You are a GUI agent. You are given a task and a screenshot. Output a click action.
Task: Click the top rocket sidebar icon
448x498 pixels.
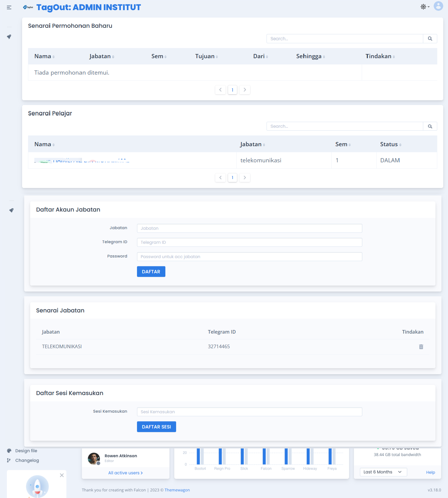coord(9,37)
